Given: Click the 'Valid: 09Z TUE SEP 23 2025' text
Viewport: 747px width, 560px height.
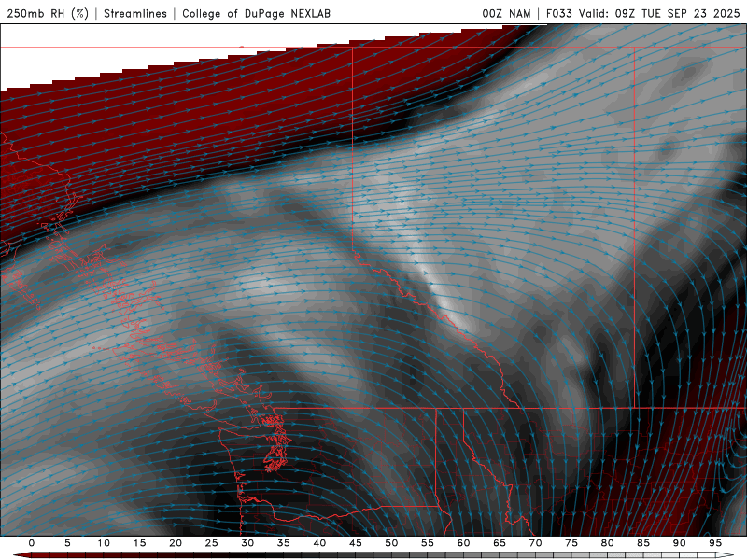Looking at the screenshot, I should (659, 13).
